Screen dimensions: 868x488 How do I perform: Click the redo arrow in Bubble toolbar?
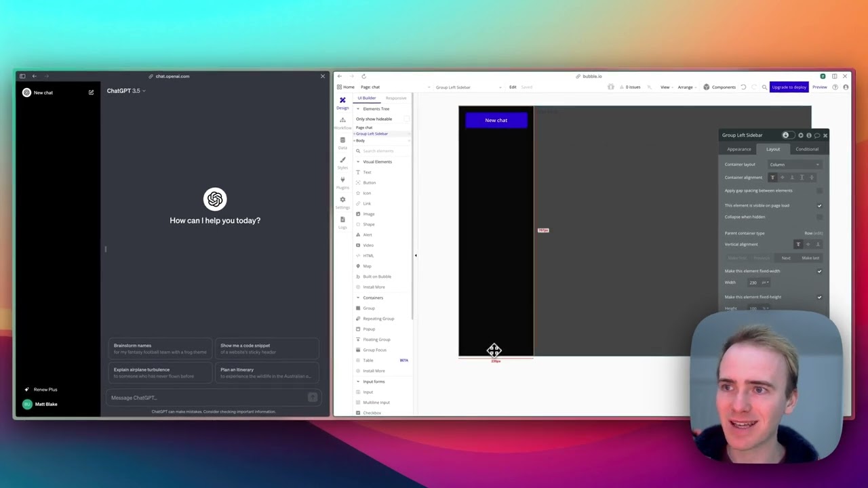[753, 87]
